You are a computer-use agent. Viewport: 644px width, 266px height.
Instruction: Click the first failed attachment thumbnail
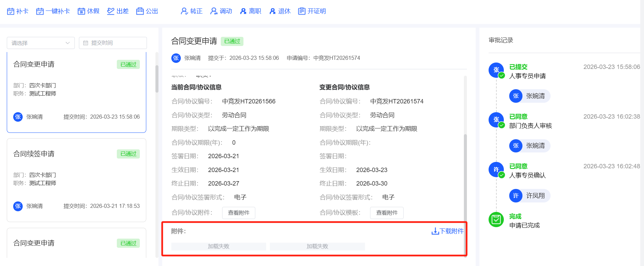[218, 246]
